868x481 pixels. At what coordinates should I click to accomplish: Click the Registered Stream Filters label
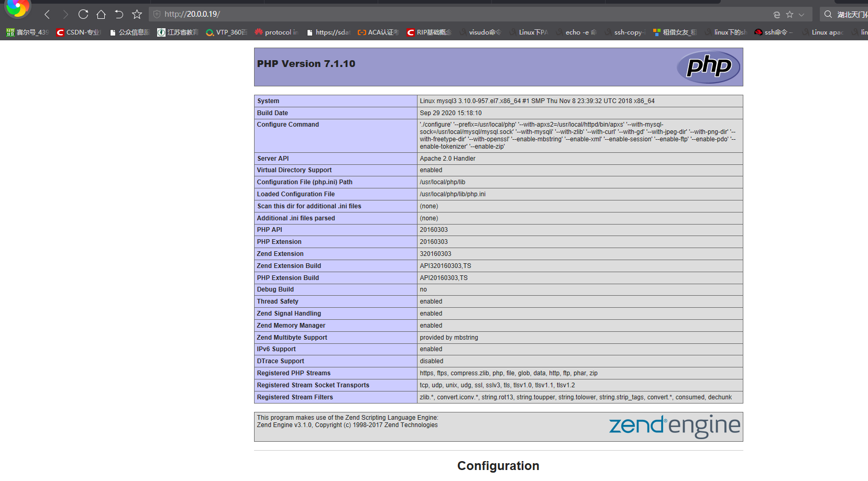[295, 397]
